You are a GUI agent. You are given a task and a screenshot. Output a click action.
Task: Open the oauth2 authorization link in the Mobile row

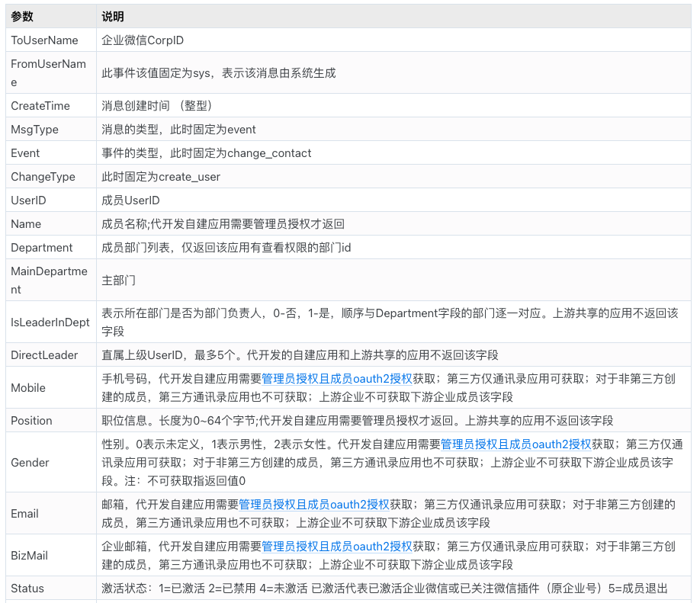(336, 379)
